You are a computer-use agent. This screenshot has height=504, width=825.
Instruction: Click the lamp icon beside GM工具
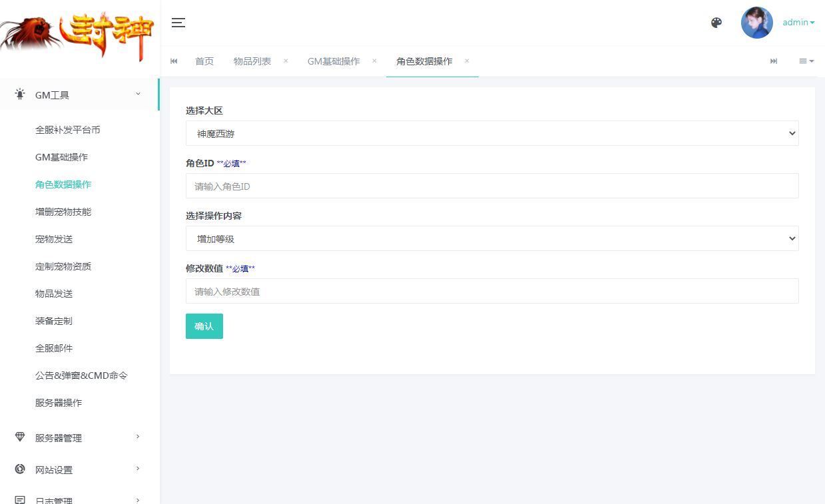[19, 94]
